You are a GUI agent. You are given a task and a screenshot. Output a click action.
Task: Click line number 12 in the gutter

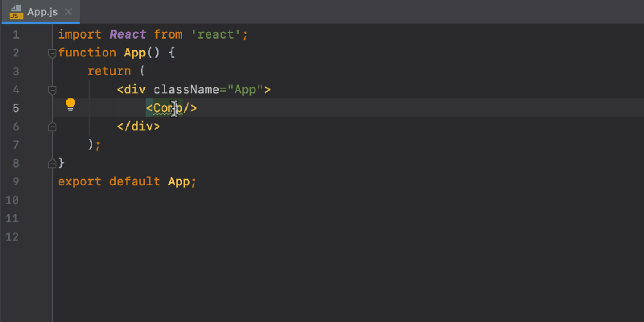[12, 237]
